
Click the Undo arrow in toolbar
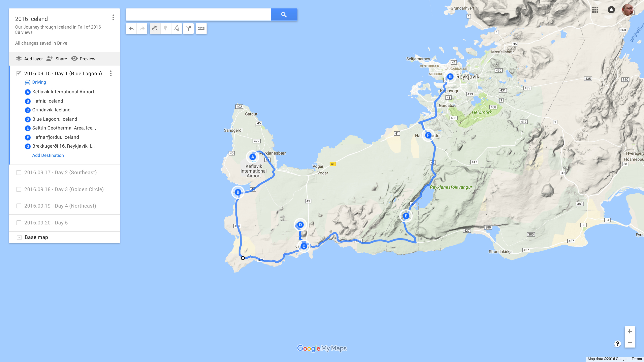[131, 29]
